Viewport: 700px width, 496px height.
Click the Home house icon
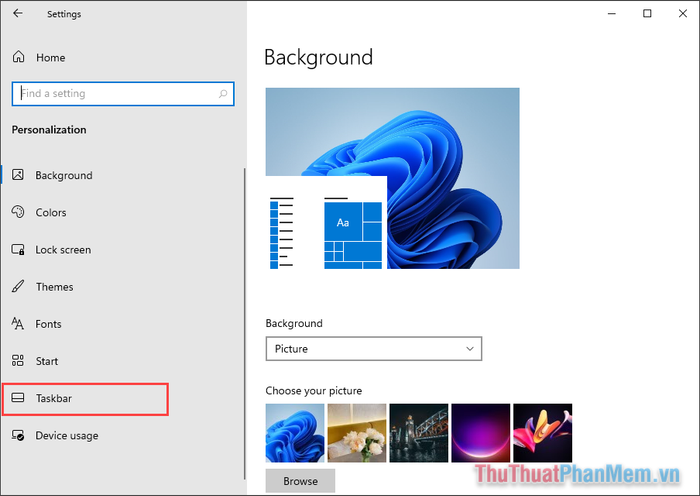(x=18, y=57)
